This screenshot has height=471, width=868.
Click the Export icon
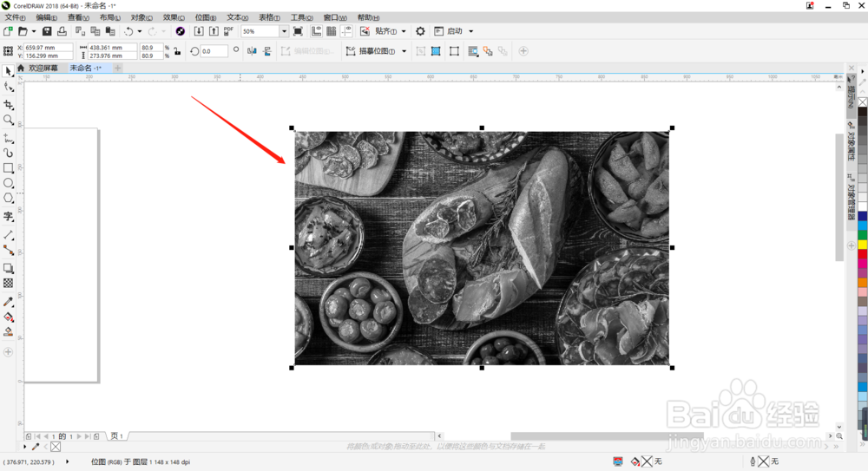pyautogui.click(x=214, y=31)
